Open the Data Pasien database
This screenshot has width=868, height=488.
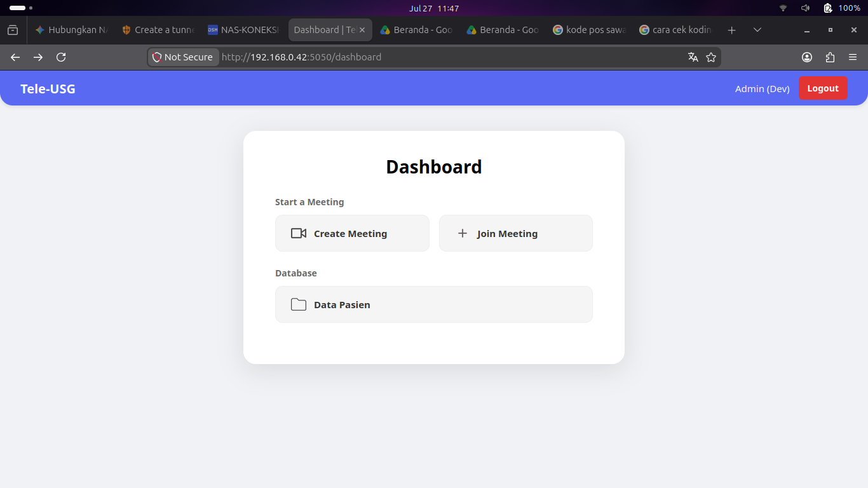[x=434, y=304]
